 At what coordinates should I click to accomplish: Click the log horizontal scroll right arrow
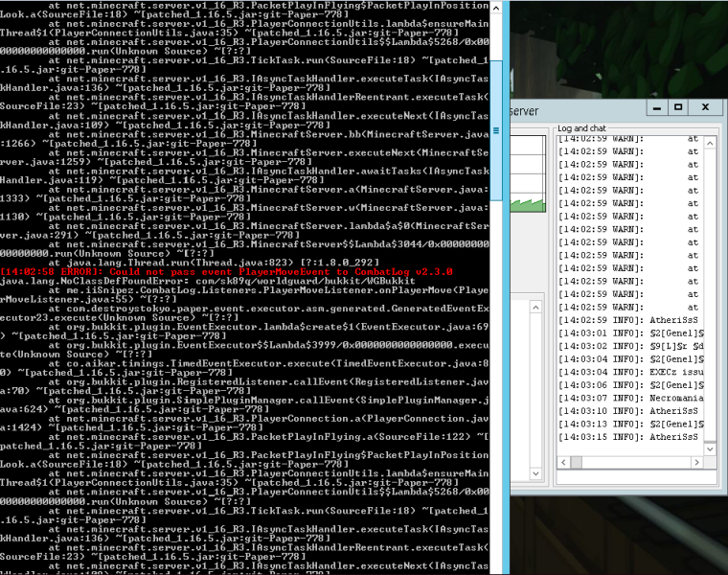click(696, 462)
